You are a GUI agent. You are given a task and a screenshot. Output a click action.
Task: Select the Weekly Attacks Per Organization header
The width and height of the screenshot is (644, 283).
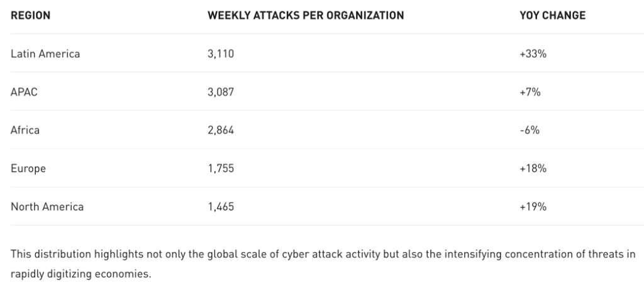click(306, 16)
